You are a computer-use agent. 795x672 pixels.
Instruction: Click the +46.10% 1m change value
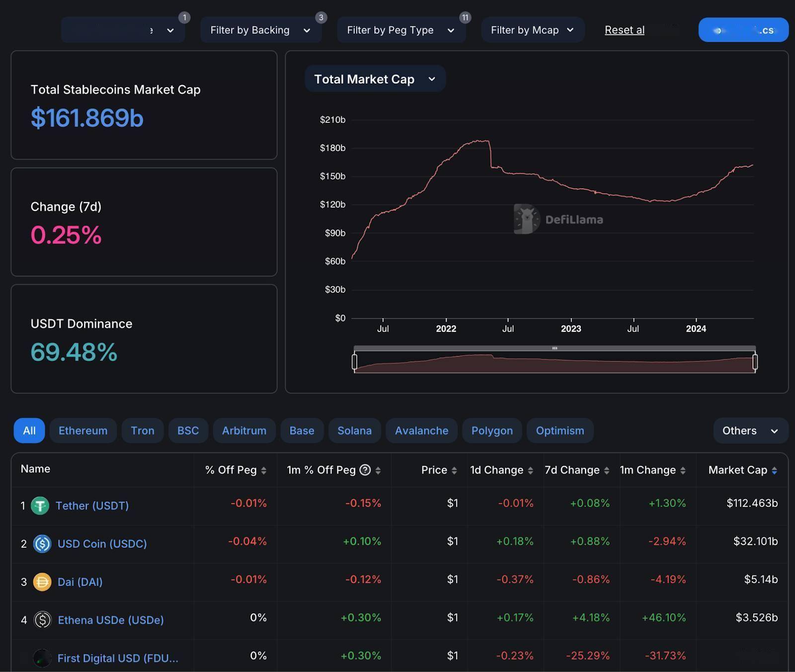(664, 618)
